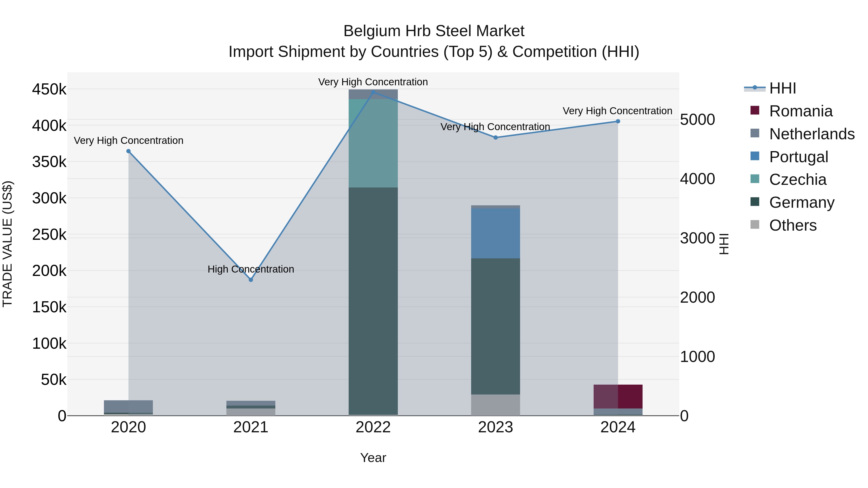Click the Portugal blue legend swatch
The width and height of the screenshot is (868, 488).
click(755, 156)
